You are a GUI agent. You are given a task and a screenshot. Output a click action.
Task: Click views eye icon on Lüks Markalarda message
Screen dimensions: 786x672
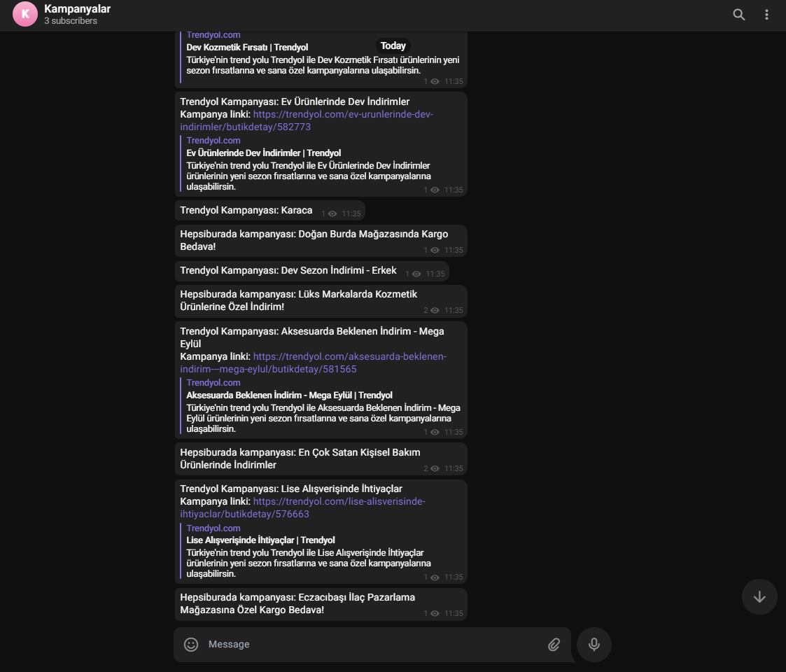point(435,310)
